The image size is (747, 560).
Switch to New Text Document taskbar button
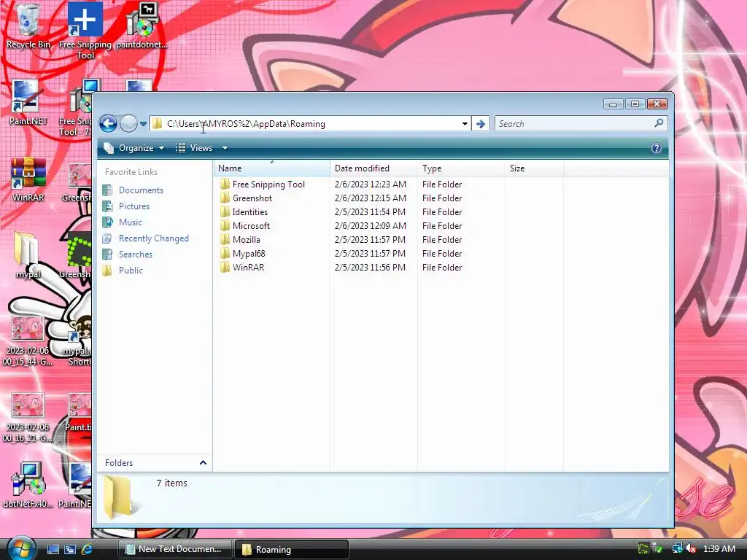[x=174, y=549]
